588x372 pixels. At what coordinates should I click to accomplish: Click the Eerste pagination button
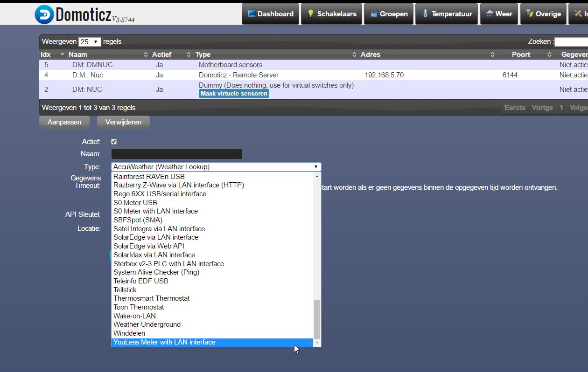(515, 108)
